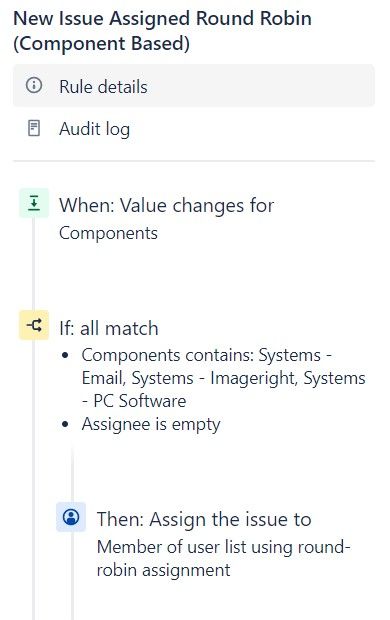Screen dimensions: 390x620
Task: Open the 'If: all match' condition
Action: coord(109,328)
